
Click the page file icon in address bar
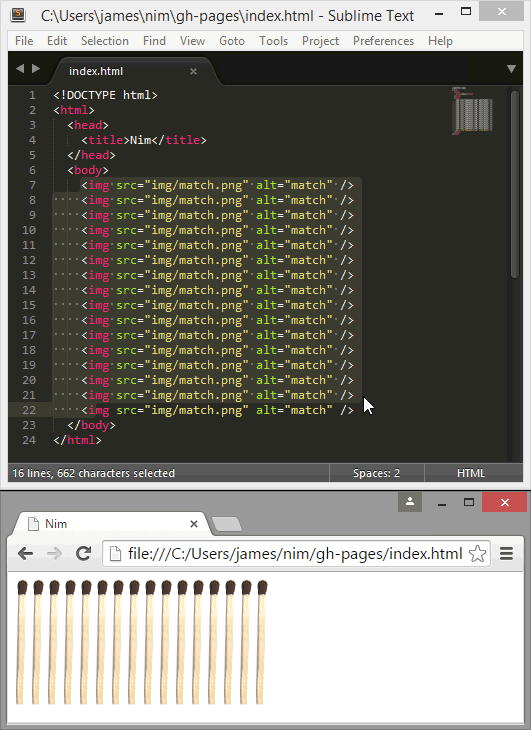(x=114, y=554)
